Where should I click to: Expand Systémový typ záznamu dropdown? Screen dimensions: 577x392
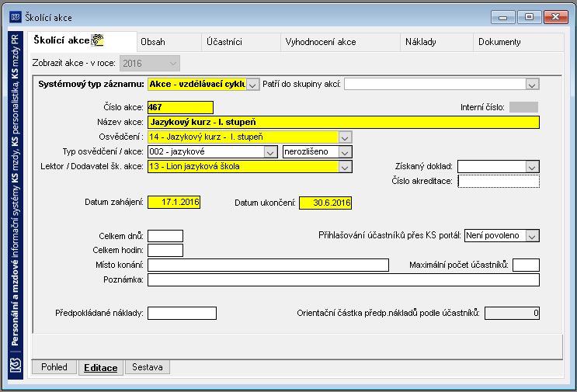click(x=252, y=85)
